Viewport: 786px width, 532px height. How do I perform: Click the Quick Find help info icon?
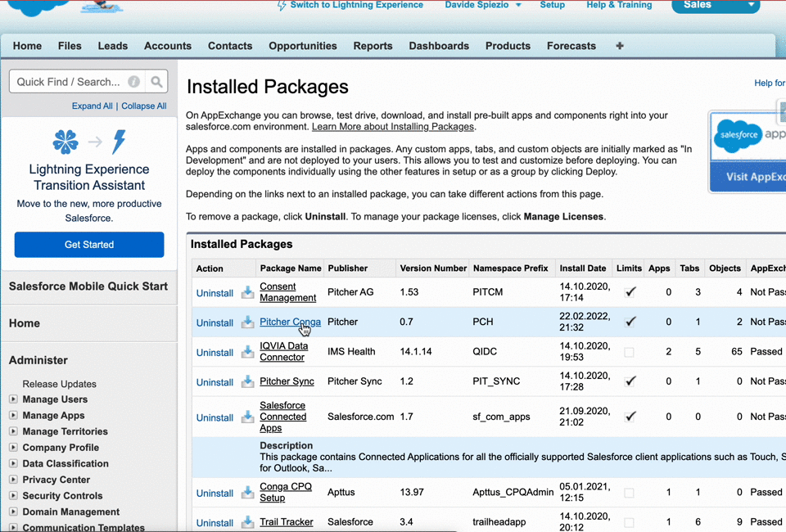click(133, 82)
